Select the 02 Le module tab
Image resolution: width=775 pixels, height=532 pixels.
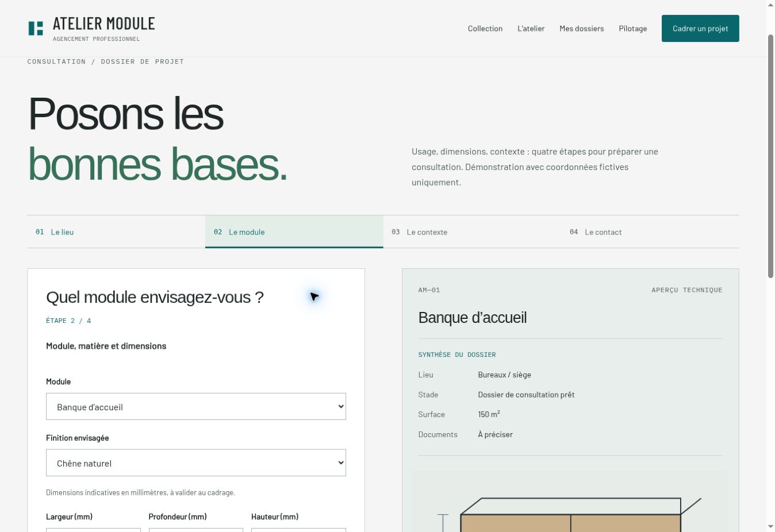pyautogui.click(x=294, y=232)
